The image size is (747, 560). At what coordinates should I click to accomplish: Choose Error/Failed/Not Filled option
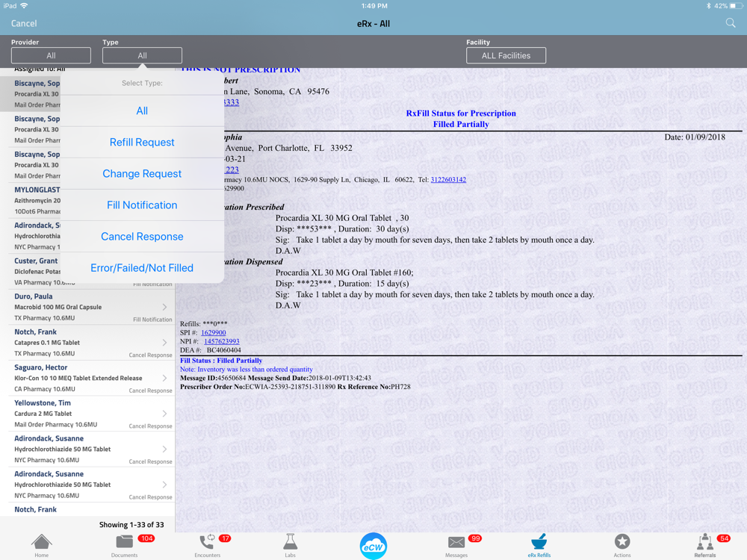tap(142, 267)
